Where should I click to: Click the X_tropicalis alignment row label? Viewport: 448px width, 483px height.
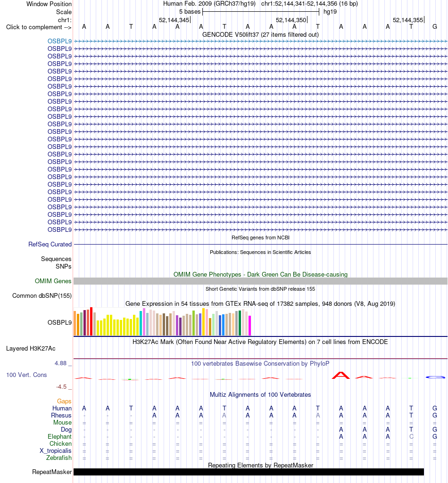(x=56, y=450)
